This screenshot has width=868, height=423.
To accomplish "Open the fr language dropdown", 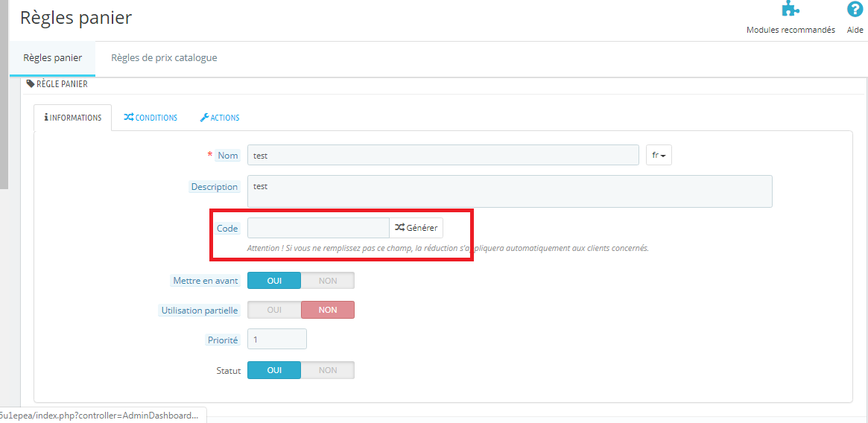I will tap(659, 155).
